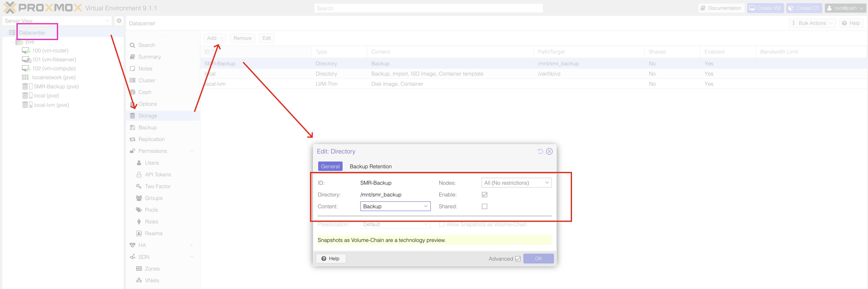The width and height of the screenshot is (868, 289).
Task: Check the Shared checkbox
Action: point(484,207)
